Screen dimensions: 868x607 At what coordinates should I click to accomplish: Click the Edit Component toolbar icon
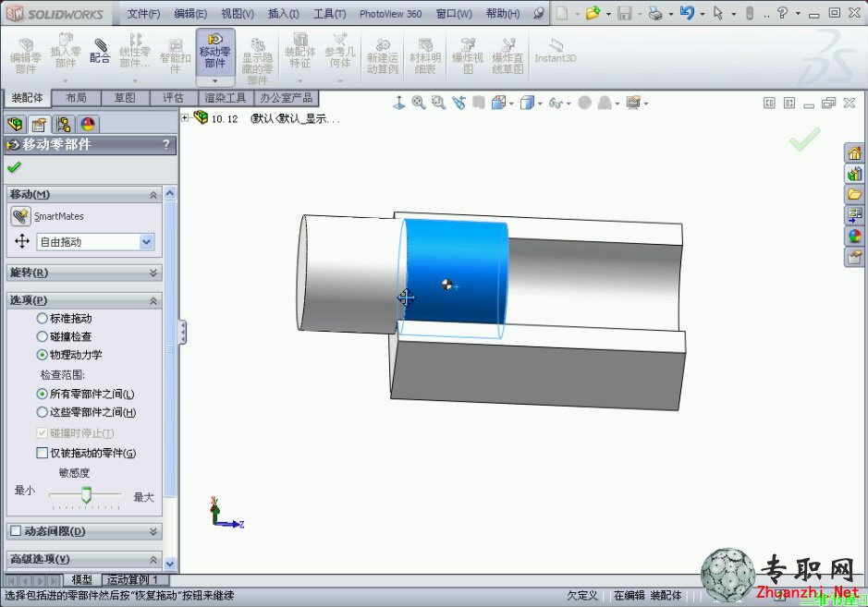click(x=26, y=55)
